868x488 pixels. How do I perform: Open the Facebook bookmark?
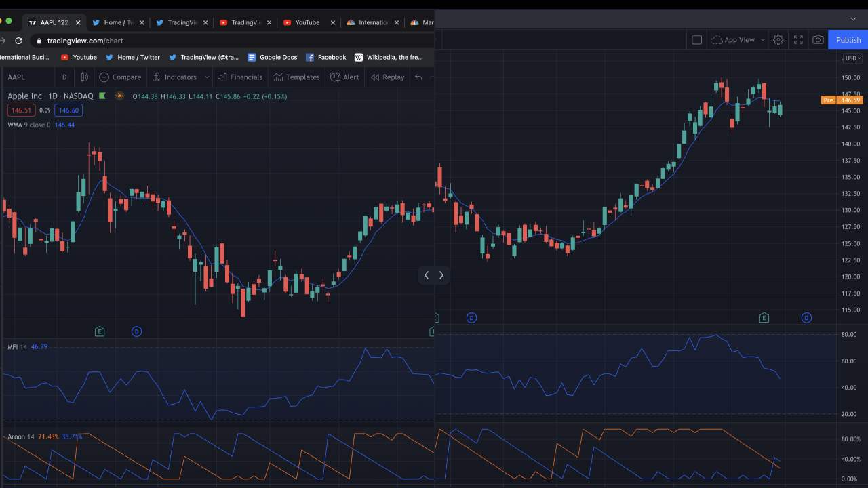(x=325, y=58)
